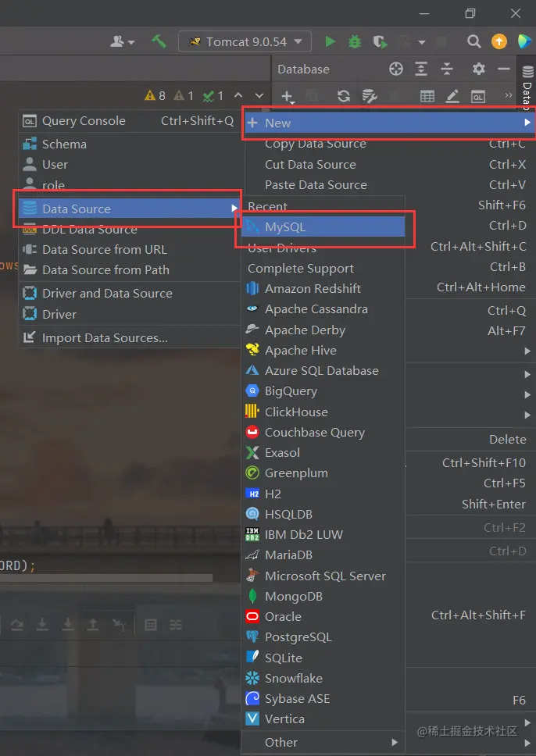Go to next highlighted error arrow

(259, 95)
